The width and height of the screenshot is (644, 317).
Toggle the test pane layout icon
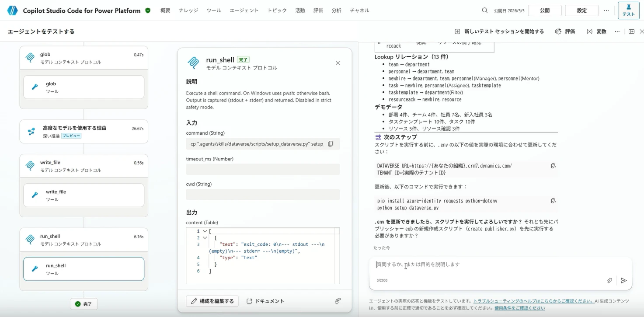pos(631,31)
